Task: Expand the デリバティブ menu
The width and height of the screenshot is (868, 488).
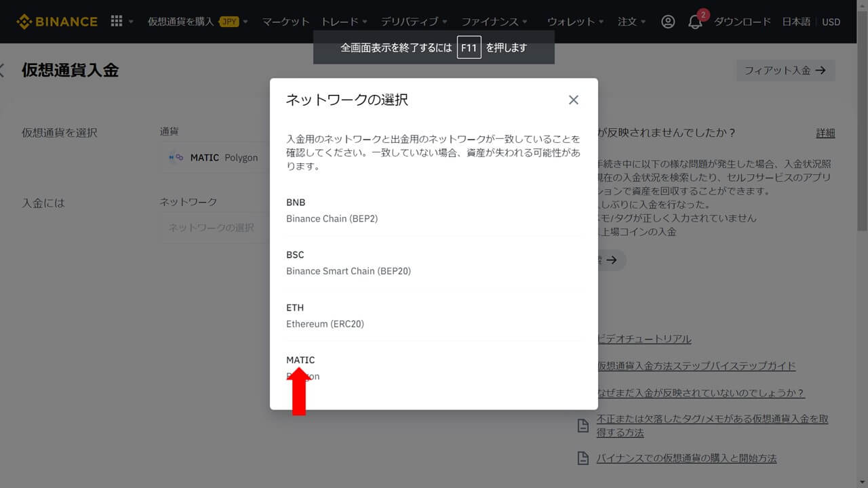Action: 414,22
